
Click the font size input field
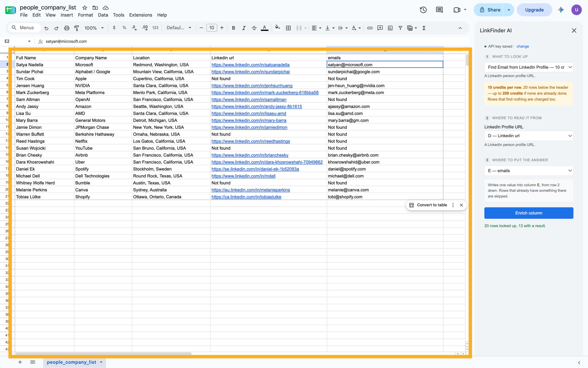point(212,28)
